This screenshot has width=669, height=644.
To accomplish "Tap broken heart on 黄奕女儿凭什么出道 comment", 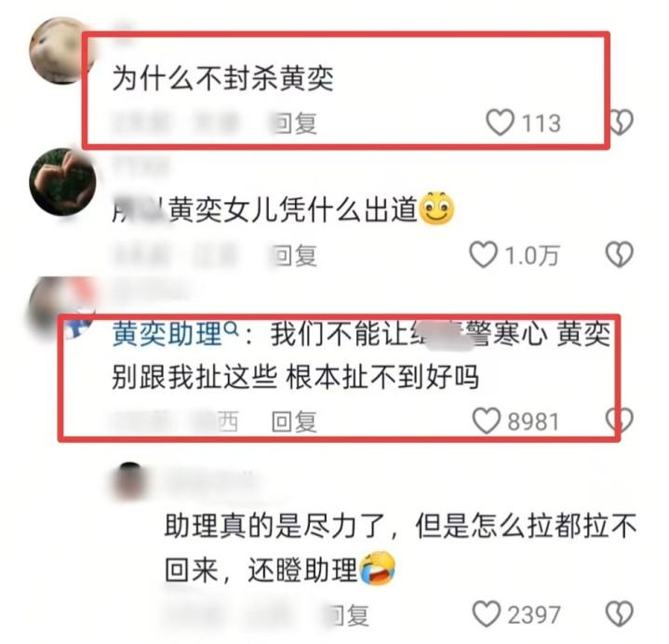I will 619,255.
